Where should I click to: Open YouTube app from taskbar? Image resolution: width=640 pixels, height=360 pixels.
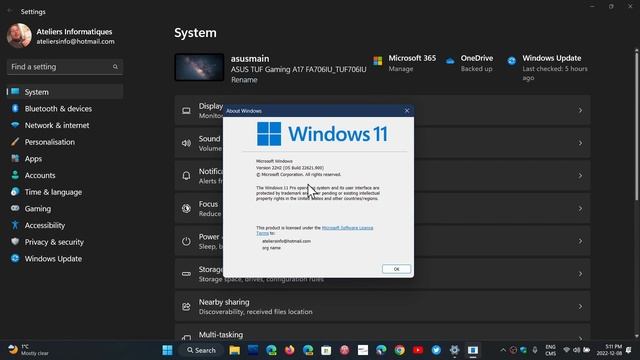click(418, 350)
